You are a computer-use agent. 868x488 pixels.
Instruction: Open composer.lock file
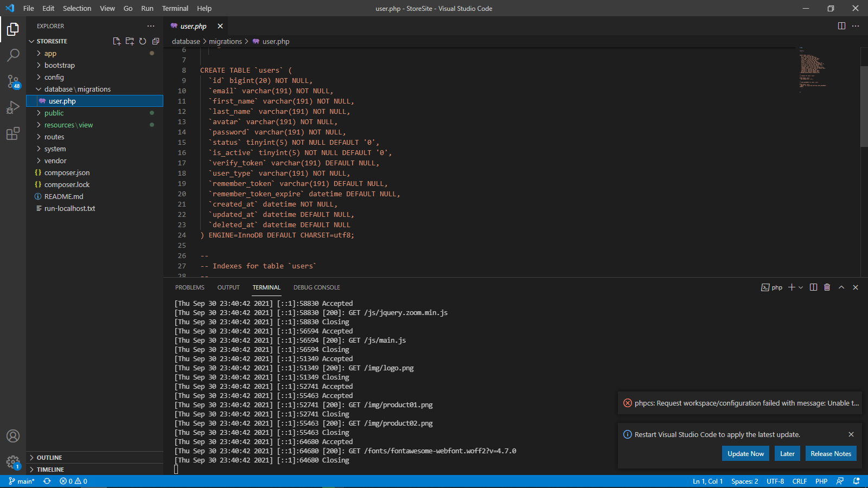95,184
